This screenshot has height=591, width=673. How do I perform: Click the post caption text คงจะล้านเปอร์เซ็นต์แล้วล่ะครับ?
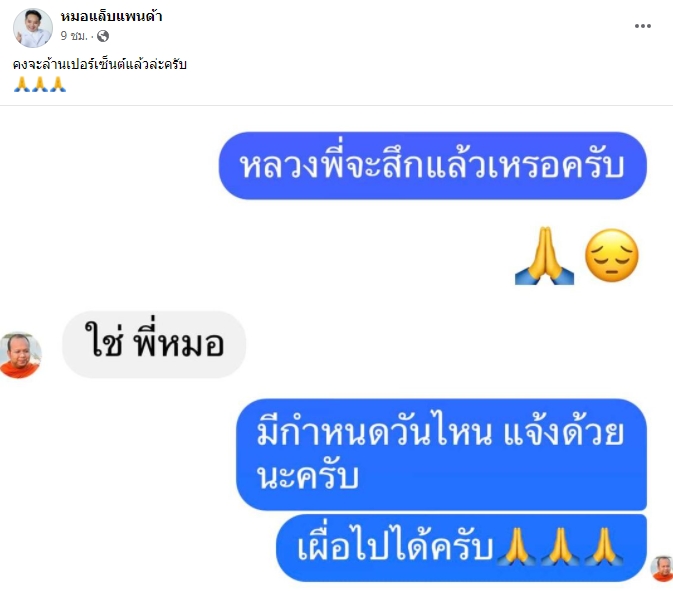pos(100,64)
